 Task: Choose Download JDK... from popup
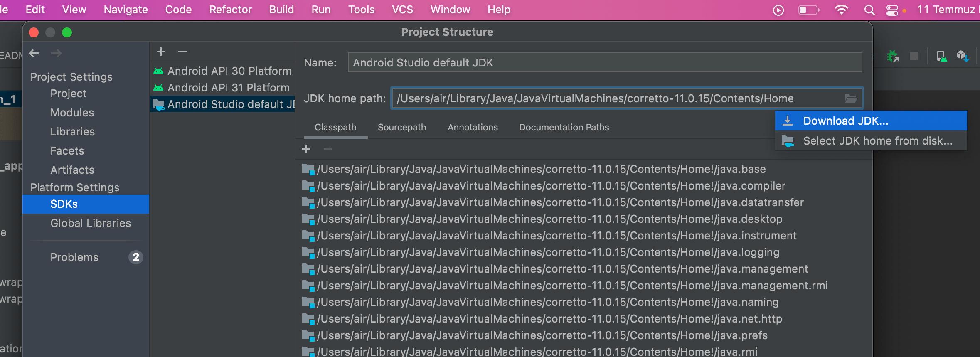coord(871,121)
